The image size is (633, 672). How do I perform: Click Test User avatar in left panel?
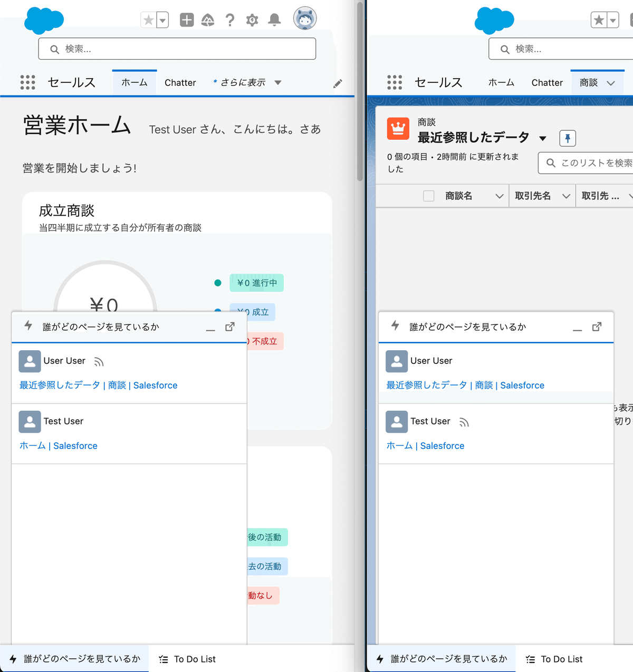(x=30, y=422)
